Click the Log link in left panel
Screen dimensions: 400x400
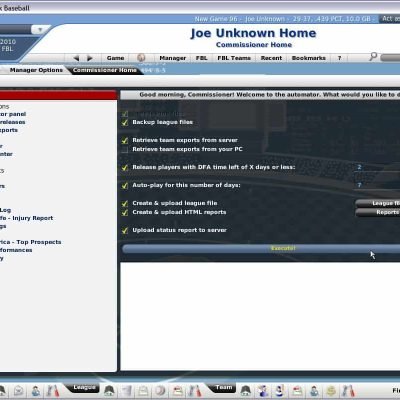[x=5, y=210]
